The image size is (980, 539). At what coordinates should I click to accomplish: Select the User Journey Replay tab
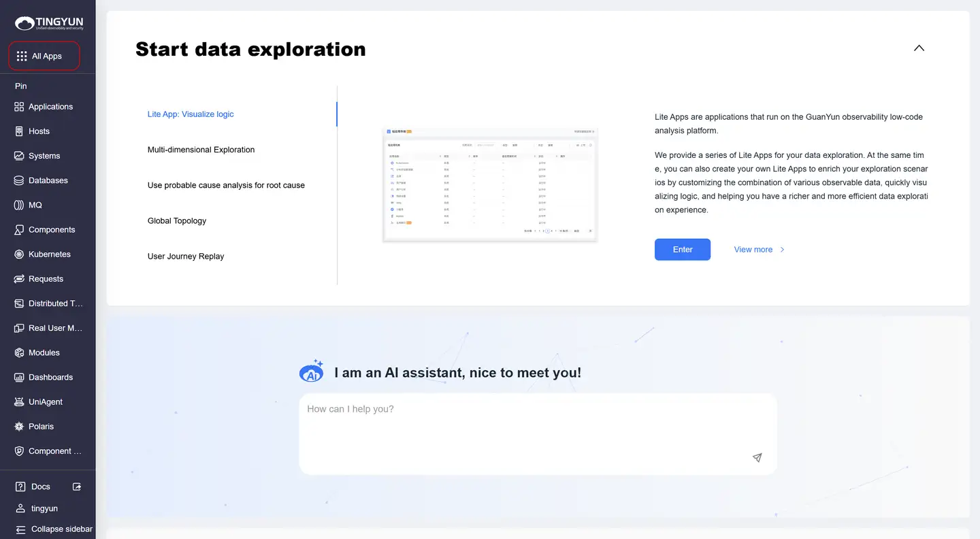point(186,257)
